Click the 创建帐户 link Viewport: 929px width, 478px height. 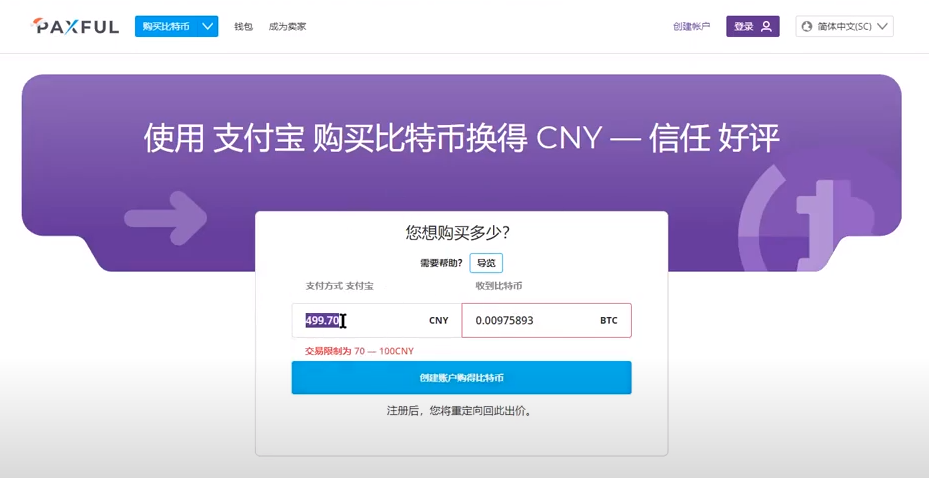click(x=691, y=27)
